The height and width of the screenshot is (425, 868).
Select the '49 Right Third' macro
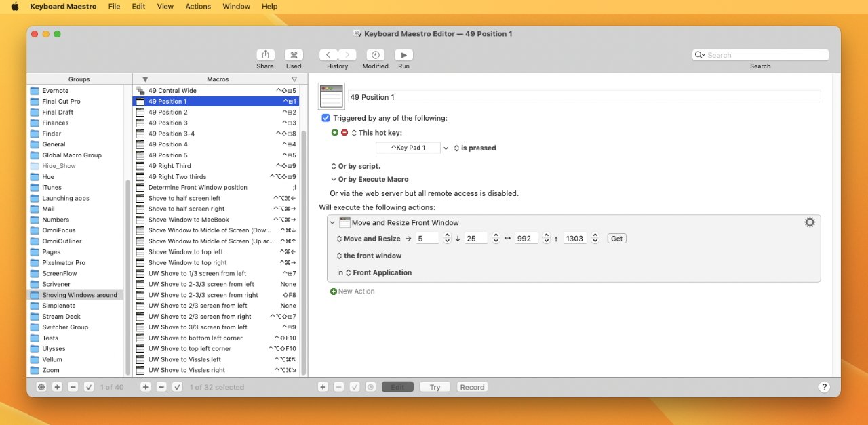coord(217,166)
